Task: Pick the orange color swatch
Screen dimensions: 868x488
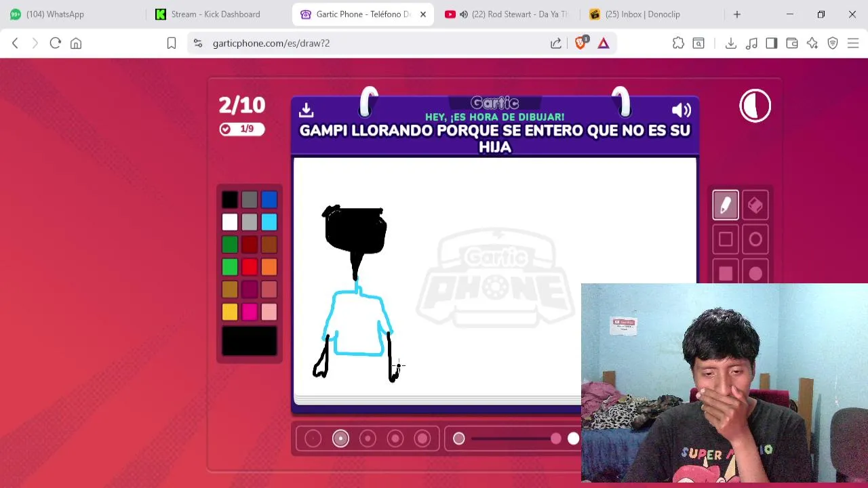Action: pyautogui.click(x=269, y=266)
